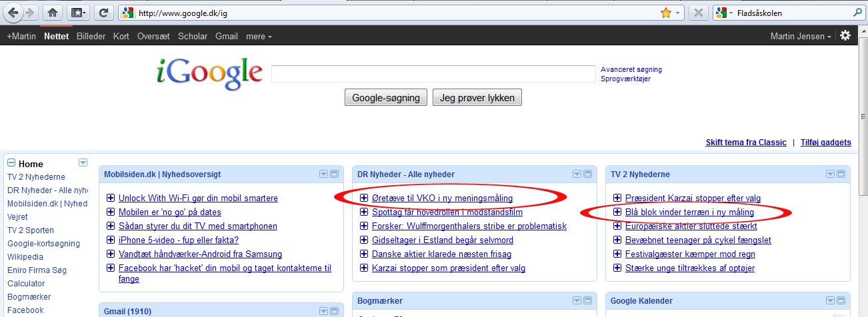This screenshot has width=868, height=317.
Task: Open the Avanceret søgning link
Action: click(631, 69)
